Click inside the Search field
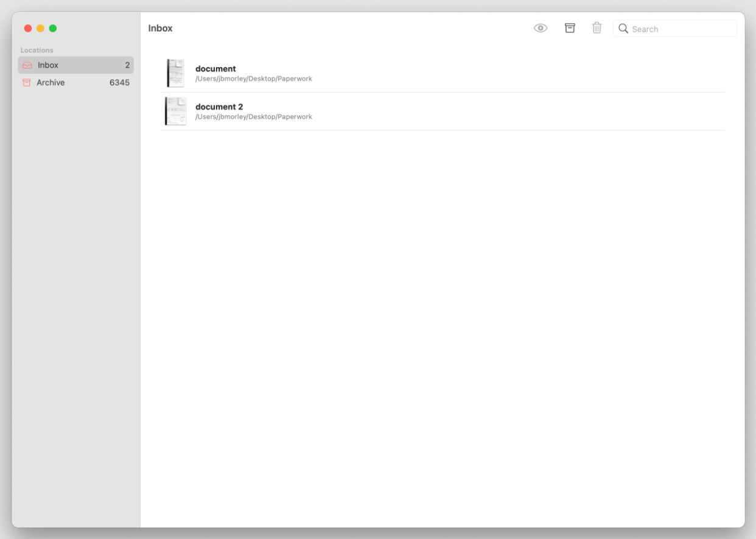The width and height of the screenshot is (756, 539). click(675, 29)
